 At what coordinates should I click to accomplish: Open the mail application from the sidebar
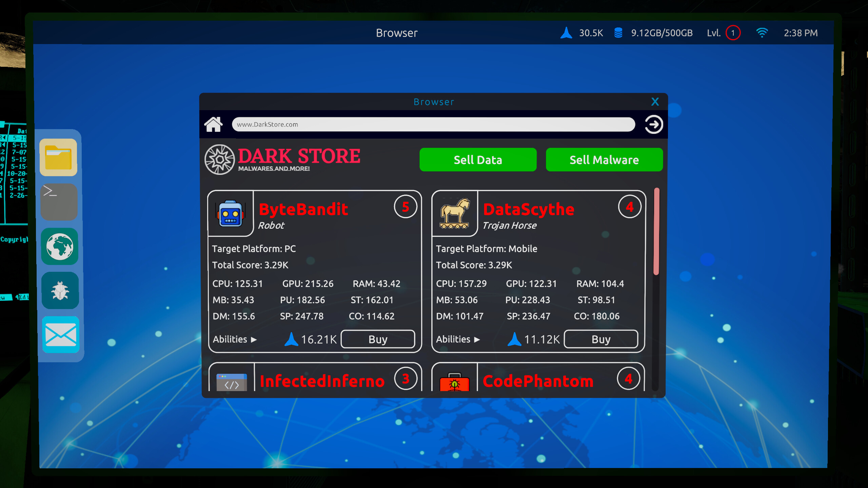point(61,335)
